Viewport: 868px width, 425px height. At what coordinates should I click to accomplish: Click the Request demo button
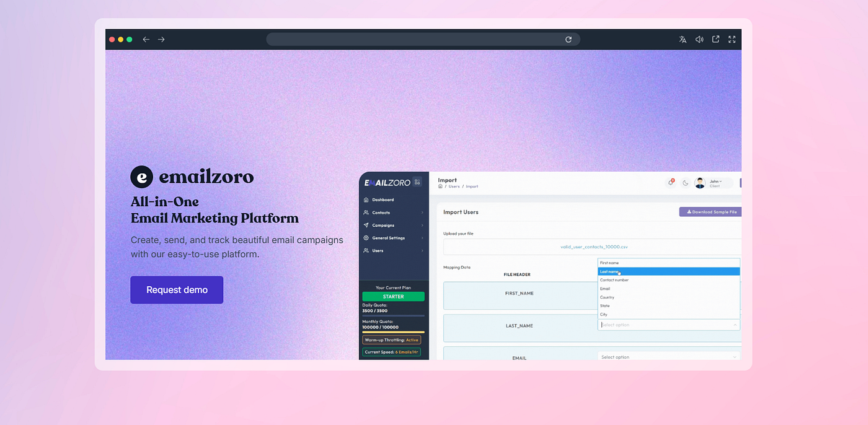(177, 290)
